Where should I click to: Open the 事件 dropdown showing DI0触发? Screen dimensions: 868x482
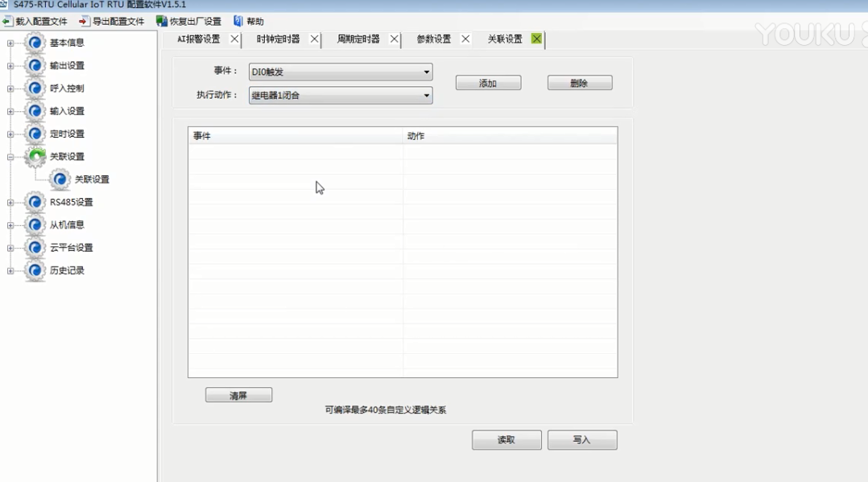(340, 72)
